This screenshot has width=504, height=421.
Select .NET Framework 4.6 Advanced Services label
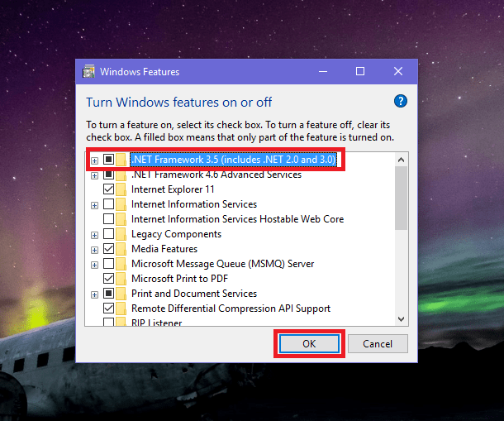(216, 175)
